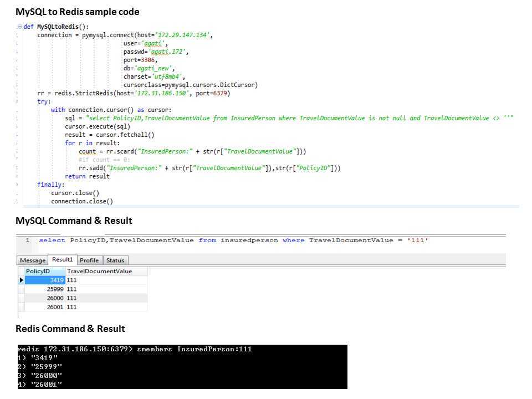The image size is (532, 399).
Task: Open the Profile tab
Action: tap(89, 260)
